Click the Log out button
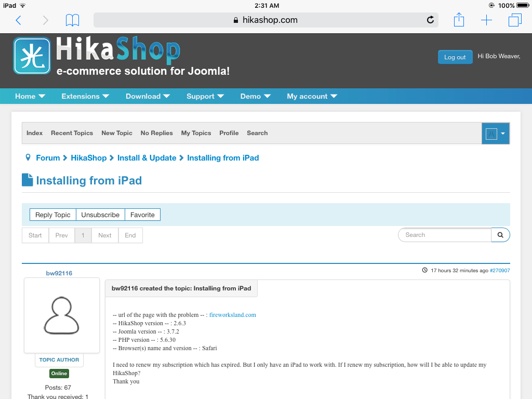 click(455, 57)
